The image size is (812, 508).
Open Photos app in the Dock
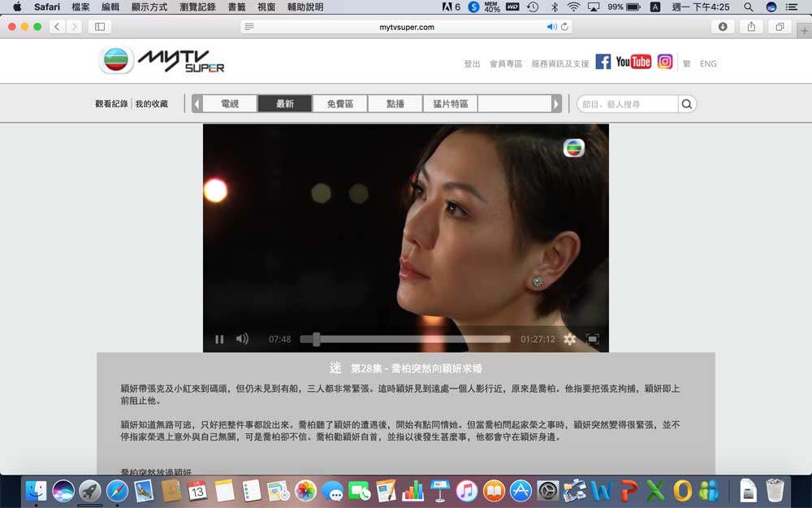305,490
